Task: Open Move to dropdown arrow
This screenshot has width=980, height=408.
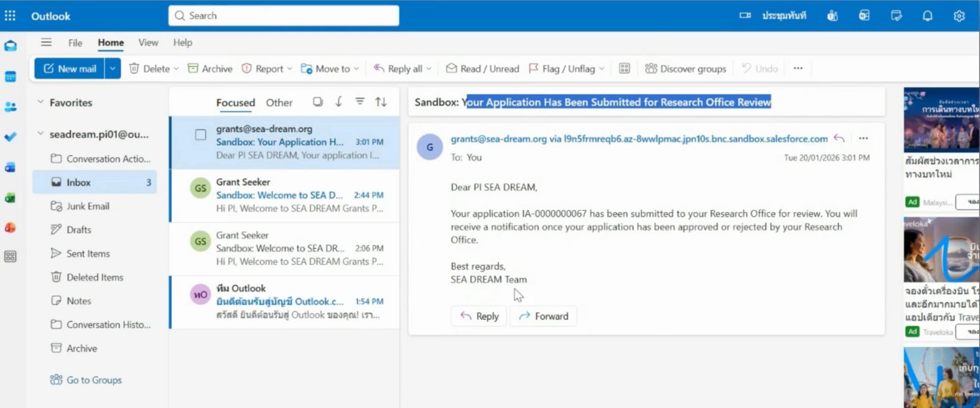Action: pos(357,69)
